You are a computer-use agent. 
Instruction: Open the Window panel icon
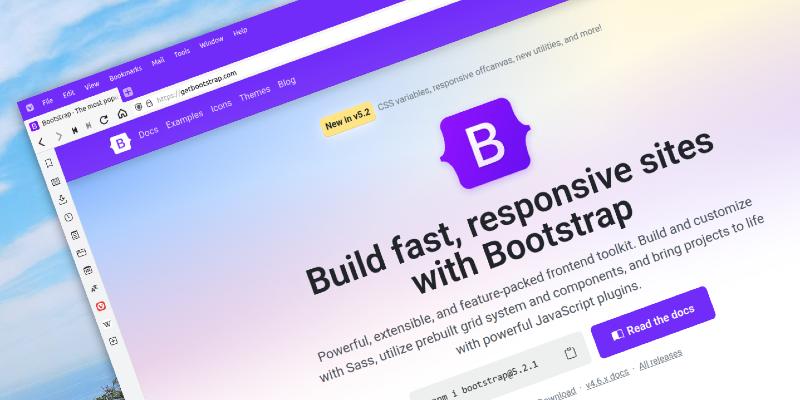(81, 253)
